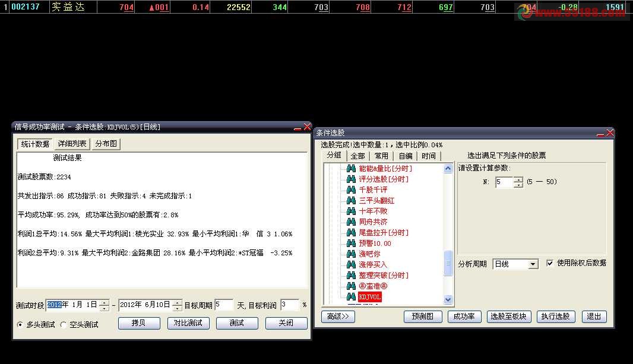Image resolution: width=633 pixels, height=364 pixels.
Task: Click binoculars icon beside 涨吧你
Action: click(x=351, y=254)
